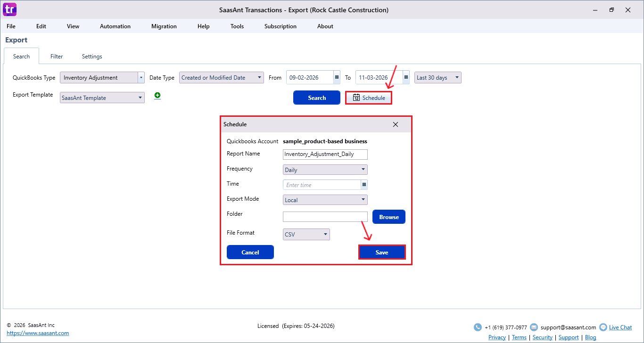
Task: Switch to the Search tab
Action: (22, 57)
